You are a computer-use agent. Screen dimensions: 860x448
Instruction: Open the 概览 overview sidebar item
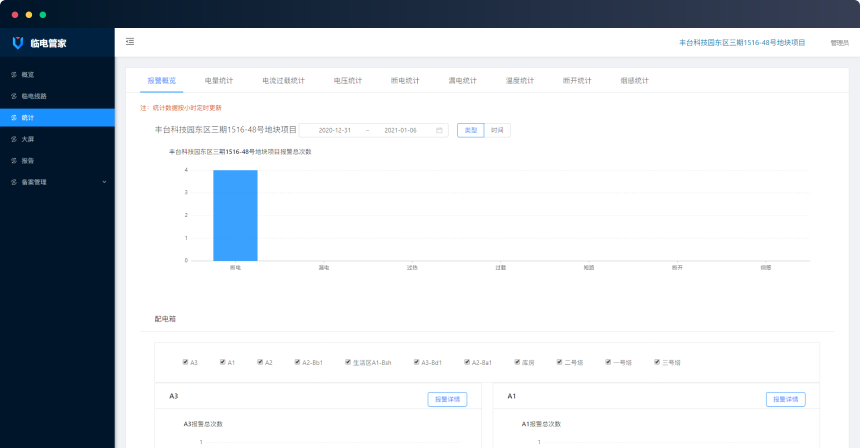pos(57,75)
